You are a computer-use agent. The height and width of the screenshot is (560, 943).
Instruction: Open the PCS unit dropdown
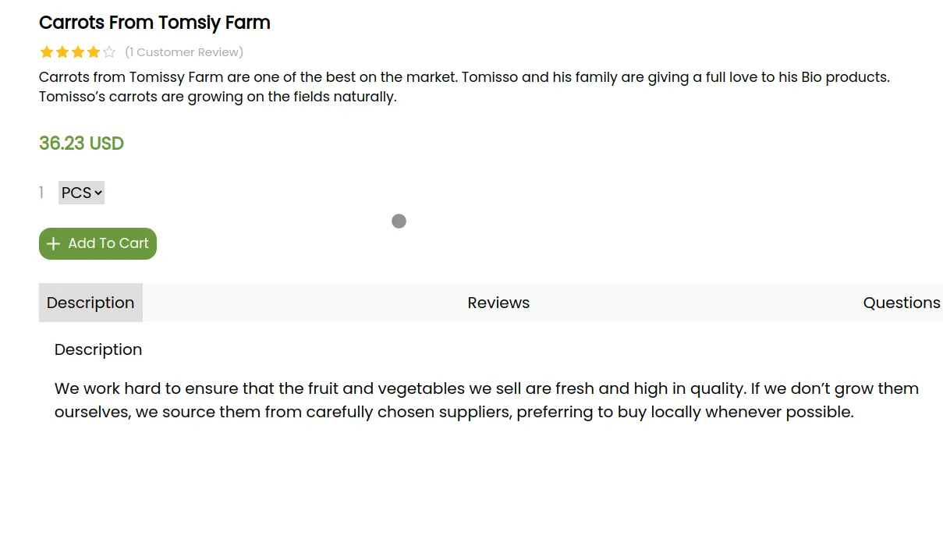pyautogui.click(x=81, y=193)
